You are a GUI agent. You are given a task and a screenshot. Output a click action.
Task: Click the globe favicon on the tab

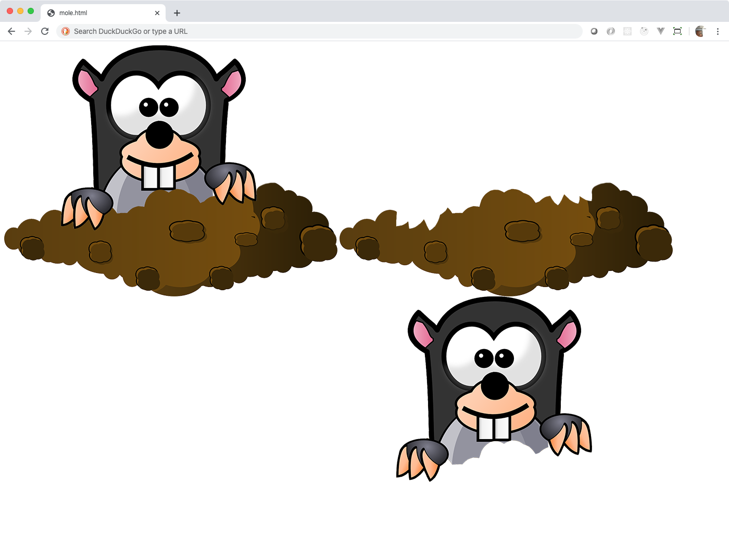click(x=51, y=13)
